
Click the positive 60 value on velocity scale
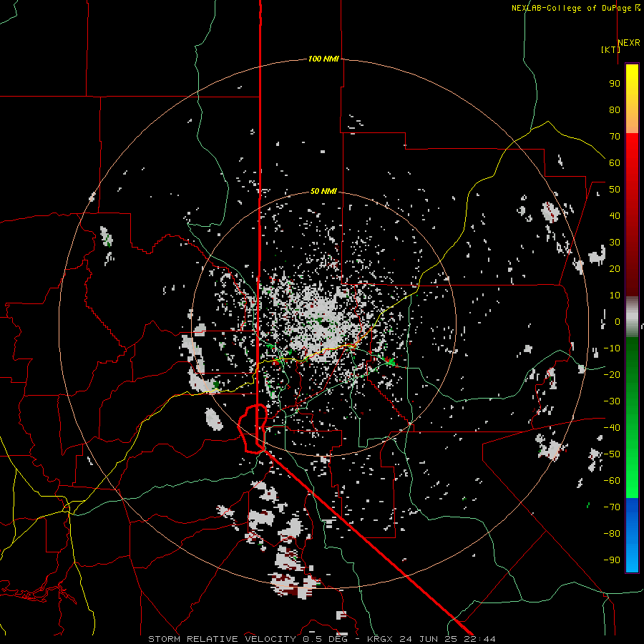tap(615, 162)
